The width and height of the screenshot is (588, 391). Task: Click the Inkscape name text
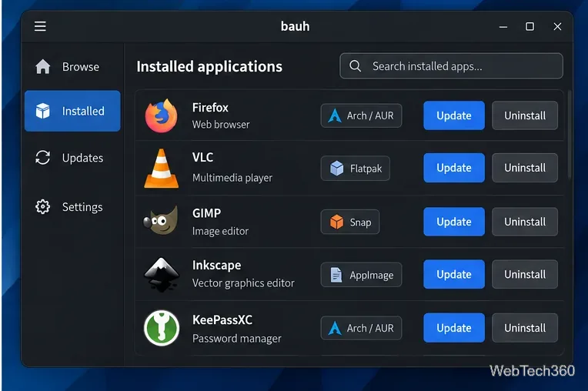coord(217,265)
